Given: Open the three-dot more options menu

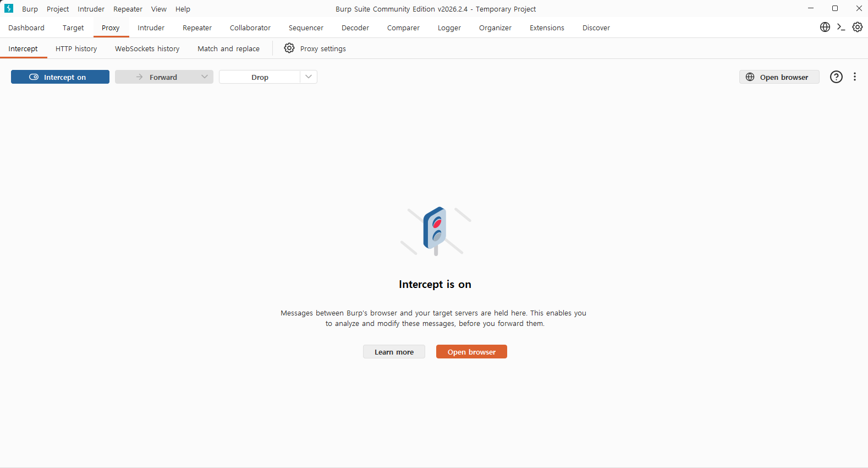Looking at the screenshot, I should (854, 77).
